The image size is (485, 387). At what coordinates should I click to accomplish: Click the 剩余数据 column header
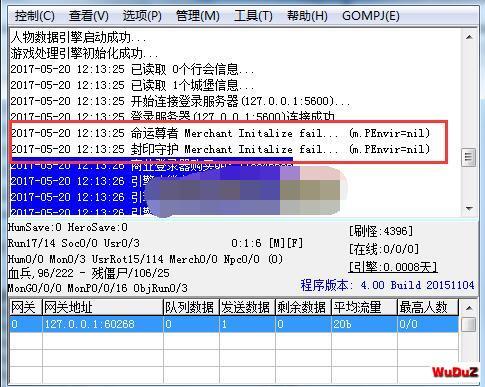point(303,307)
